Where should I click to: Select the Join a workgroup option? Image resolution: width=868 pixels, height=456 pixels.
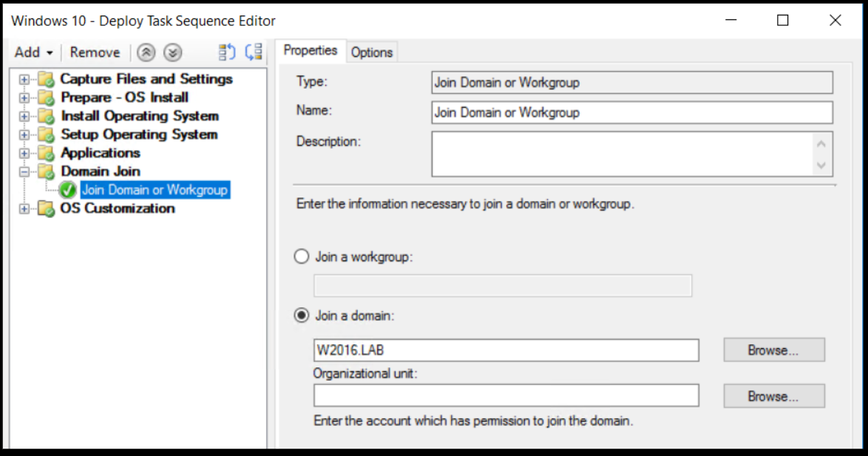301,256
